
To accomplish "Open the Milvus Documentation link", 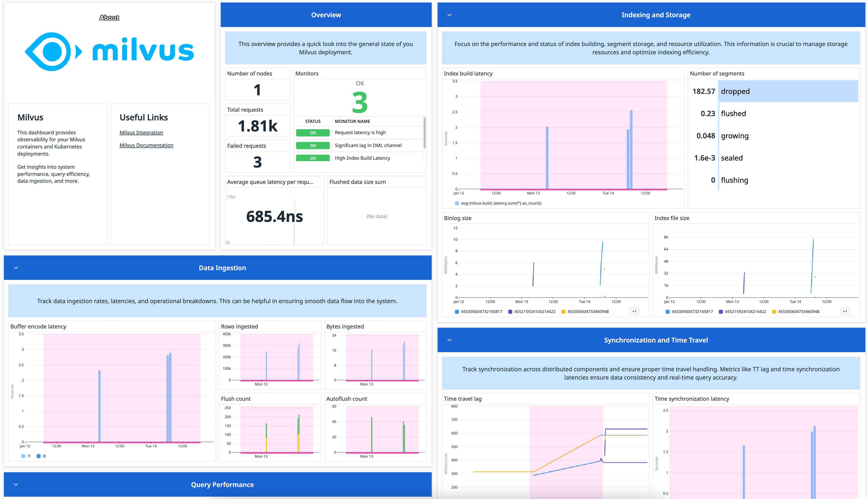I will click(x=146, y=145).
